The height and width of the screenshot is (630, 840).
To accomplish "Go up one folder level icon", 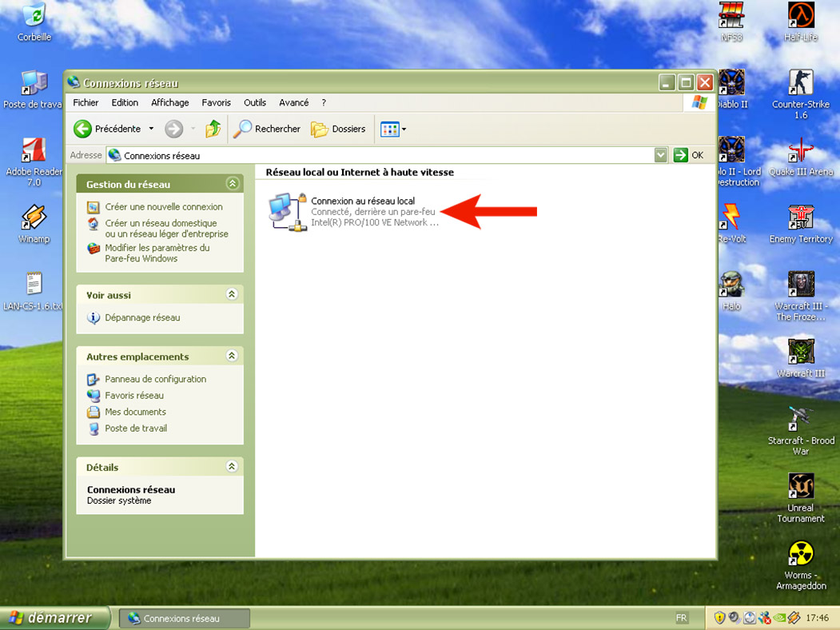I will pos(213,129).
